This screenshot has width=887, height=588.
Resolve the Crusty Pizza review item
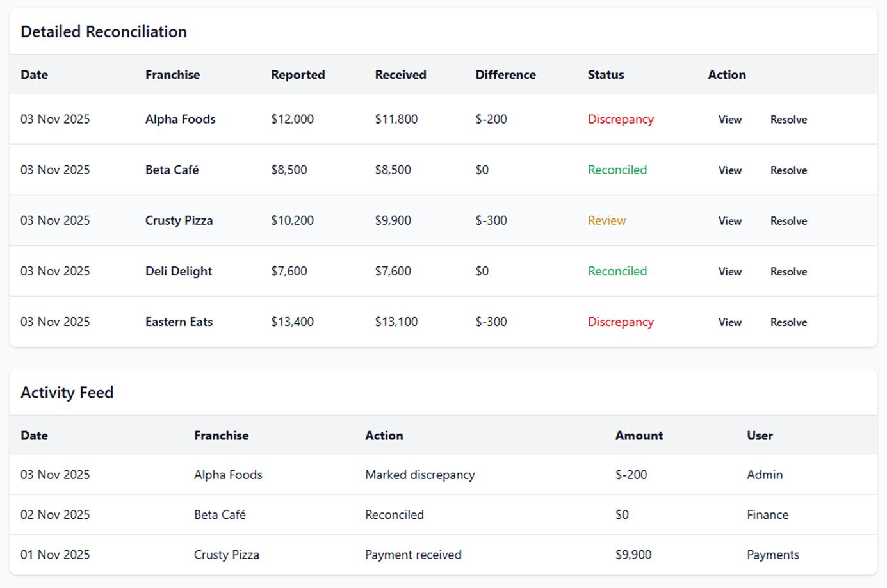tap(788, 221)
